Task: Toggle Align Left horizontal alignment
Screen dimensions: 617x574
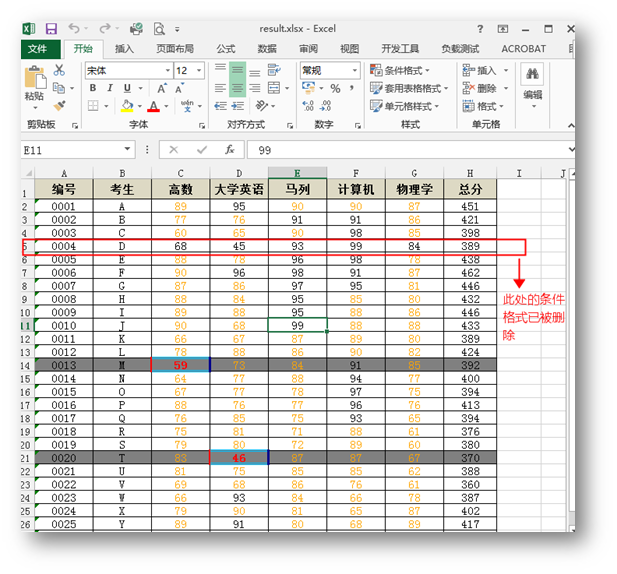Action: [x=220, y=88]
